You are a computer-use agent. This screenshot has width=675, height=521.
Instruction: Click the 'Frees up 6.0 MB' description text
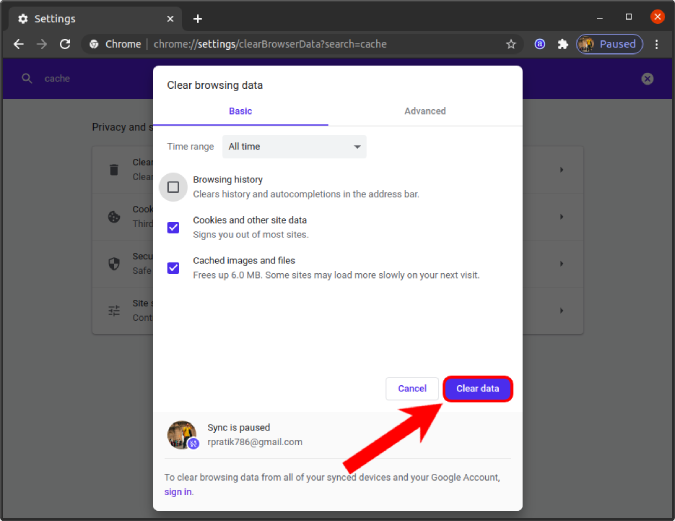pos(336,275)
